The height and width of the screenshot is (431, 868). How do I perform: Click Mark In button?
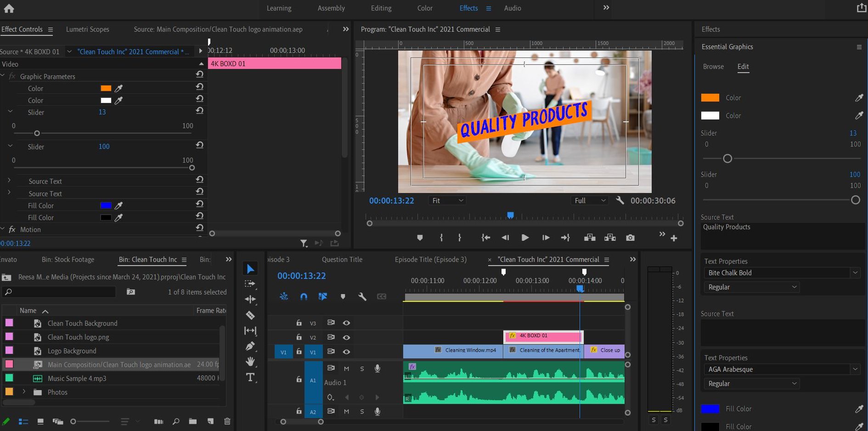click(441, 238)
